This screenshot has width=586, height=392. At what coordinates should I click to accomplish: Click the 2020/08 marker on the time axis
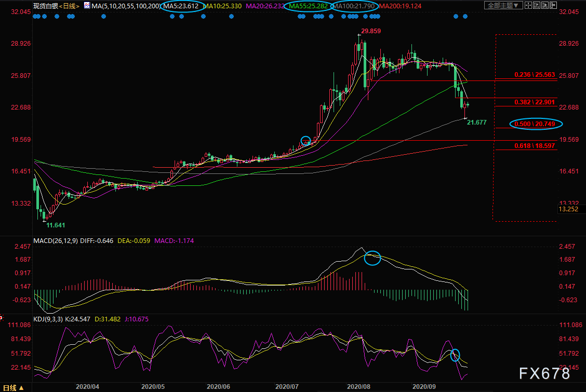pos(357,387)
